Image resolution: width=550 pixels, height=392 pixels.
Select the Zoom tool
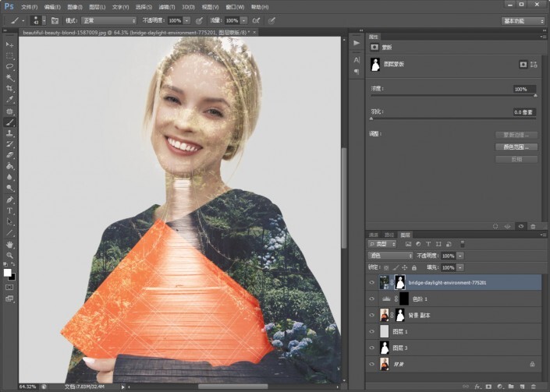10,255
